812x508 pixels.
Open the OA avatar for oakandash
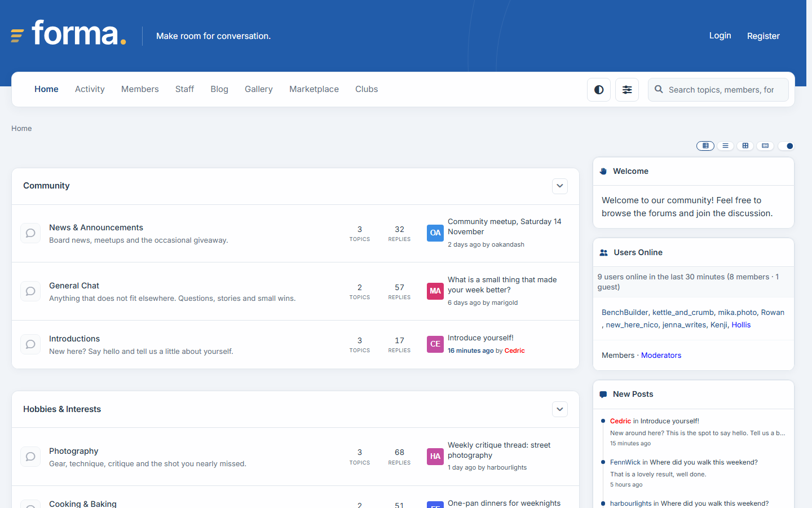(435, 233)
